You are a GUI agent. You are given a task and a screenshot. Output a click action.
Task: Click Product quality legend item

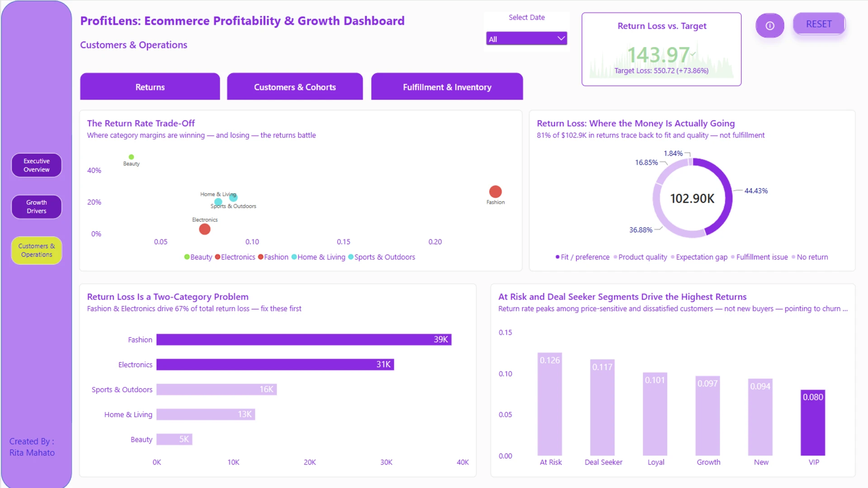coord(640,257)
